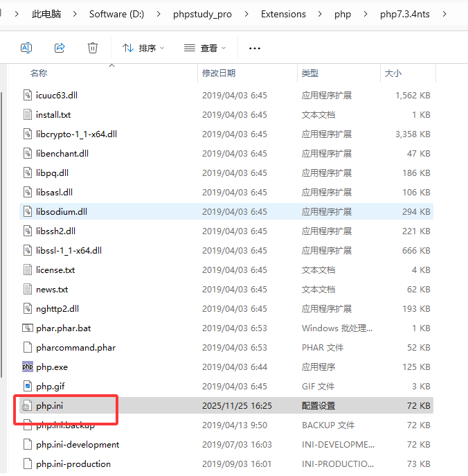Click the libssl-1_1-x64.dll file icon
This screenshot has width=468, height=476.
click(x=28, y=250)
